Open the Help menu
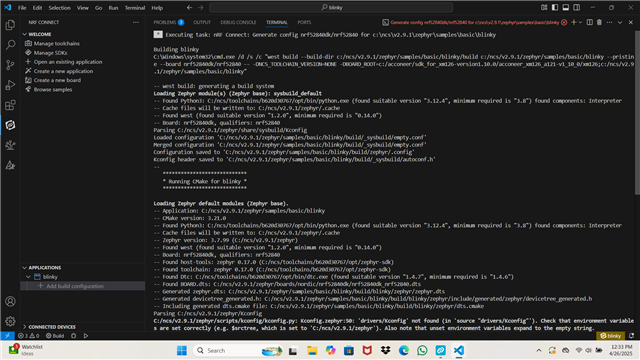Image resolution: width=640 pixels, height=360 pixels. tap(157, 8)
